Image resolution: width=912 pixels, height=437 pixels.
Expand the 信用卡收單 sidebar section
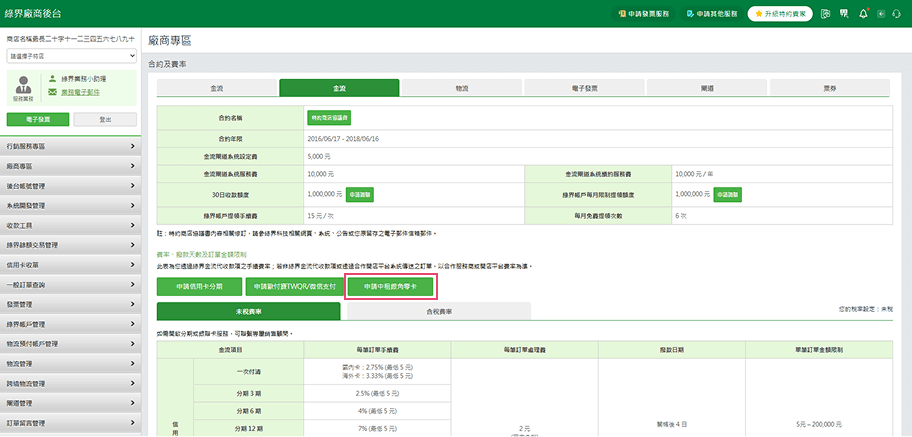pos(71,265)
